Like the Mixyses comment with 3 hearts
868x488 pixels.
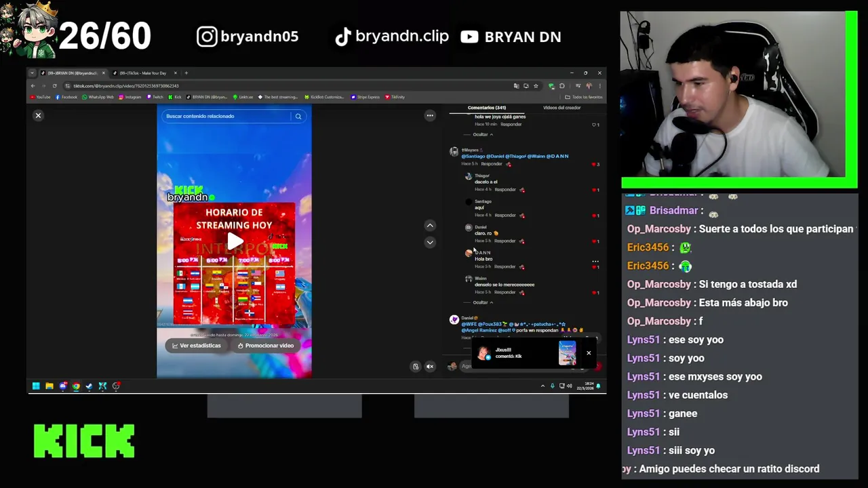click(595, 164)
